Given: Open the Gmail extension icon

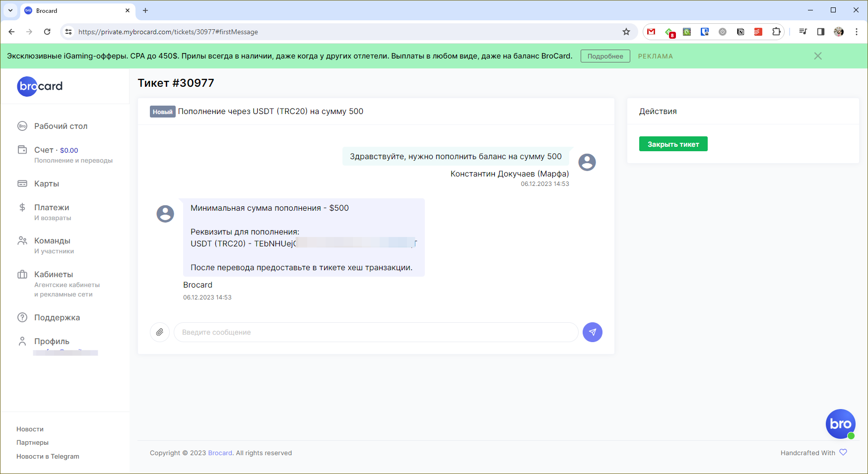Looking at the screenshot, I should tap(651, 32).
